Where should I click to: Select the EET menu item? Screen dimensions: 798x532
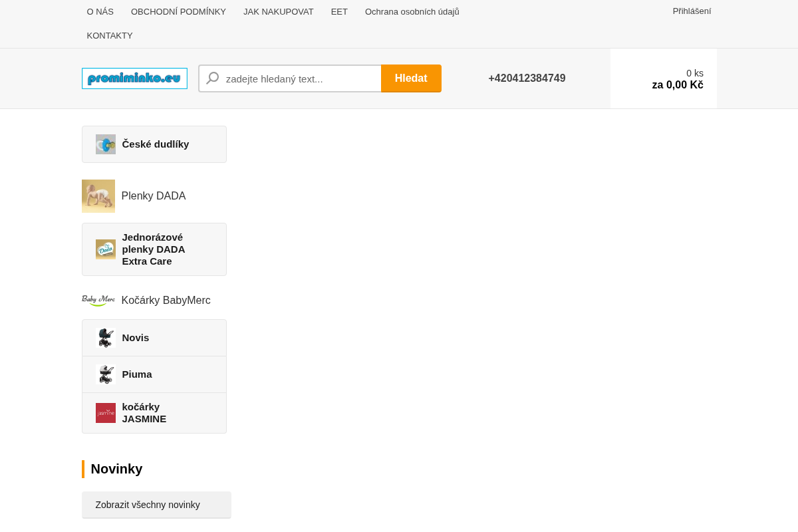(x=339, y=11)
